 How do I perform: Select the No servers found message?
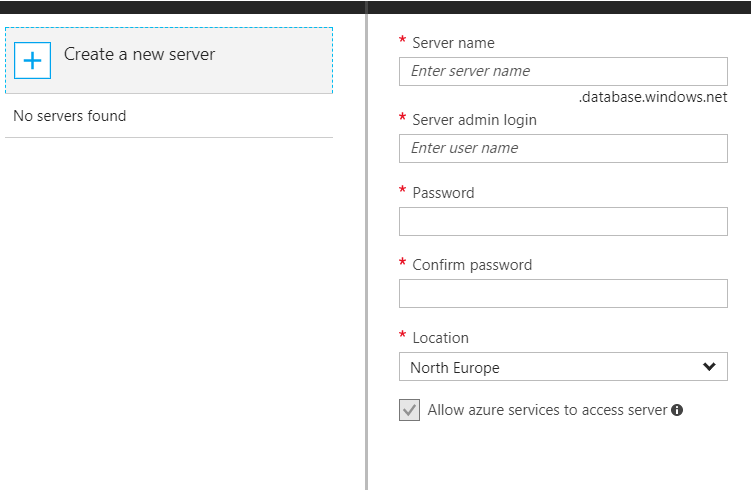70,116
